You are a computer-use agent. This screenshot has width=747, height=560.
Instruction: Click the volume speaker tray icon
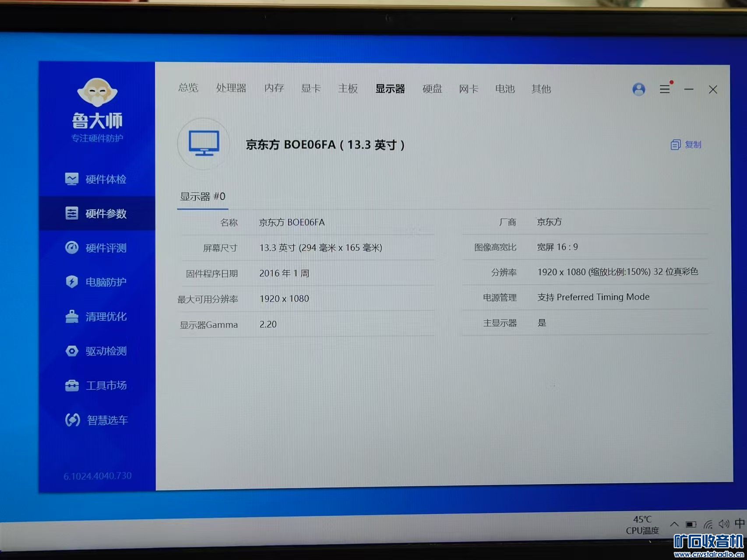point(724,524)
